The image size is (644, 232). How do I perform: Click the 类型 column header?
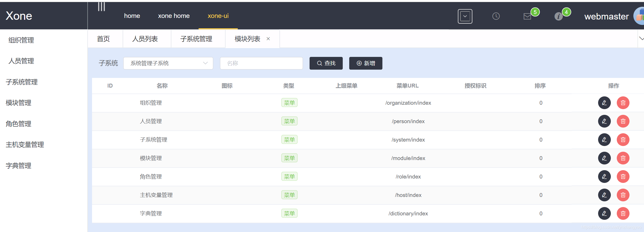point(289,86)
